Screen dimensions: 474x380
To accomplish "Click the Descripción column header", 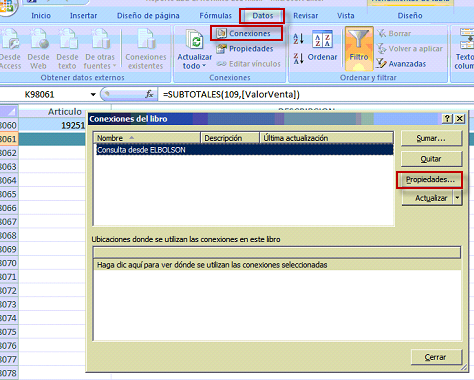I will point(230,138).
